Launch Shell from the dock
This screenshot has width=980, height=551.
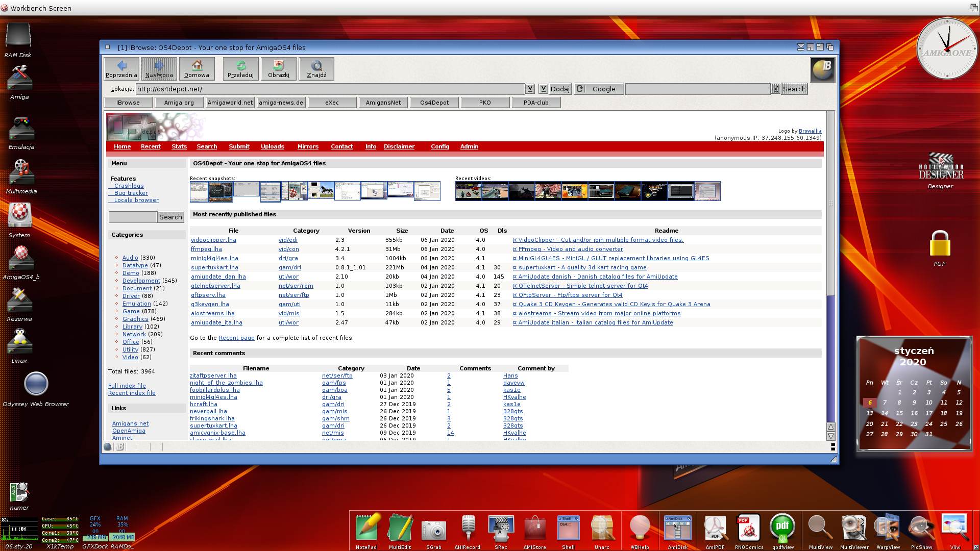(569, 531)
